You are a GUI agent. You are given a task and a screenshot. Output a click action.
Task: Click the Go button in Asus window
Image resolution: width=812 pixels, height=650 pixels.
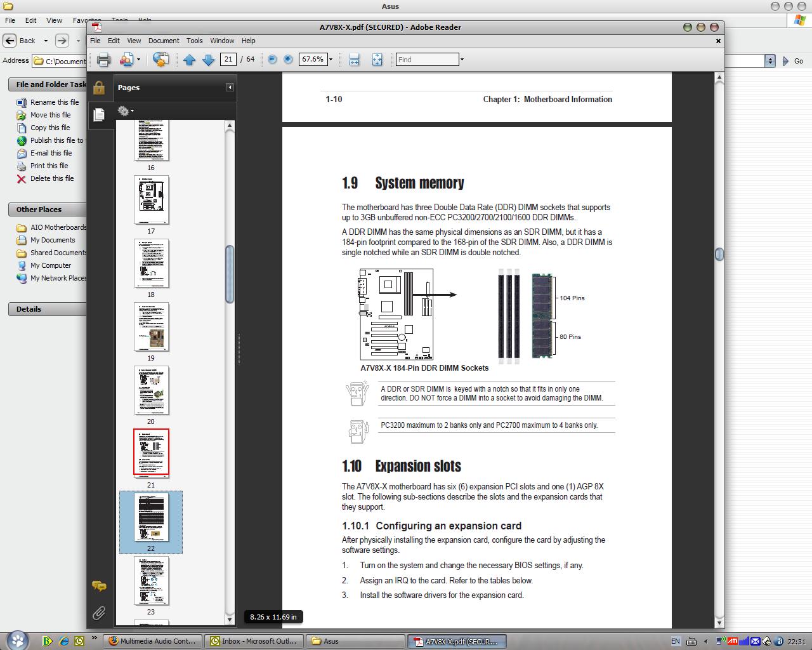pos(793,61)
